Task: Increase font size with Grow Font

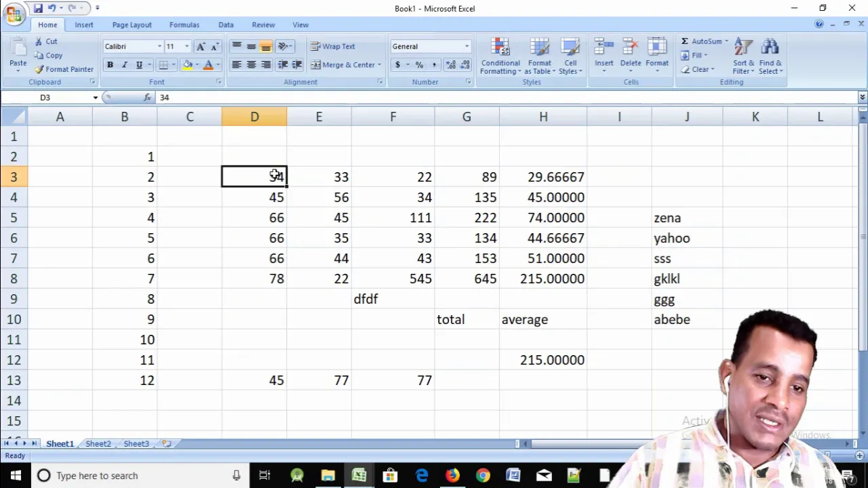Action: 200,46
